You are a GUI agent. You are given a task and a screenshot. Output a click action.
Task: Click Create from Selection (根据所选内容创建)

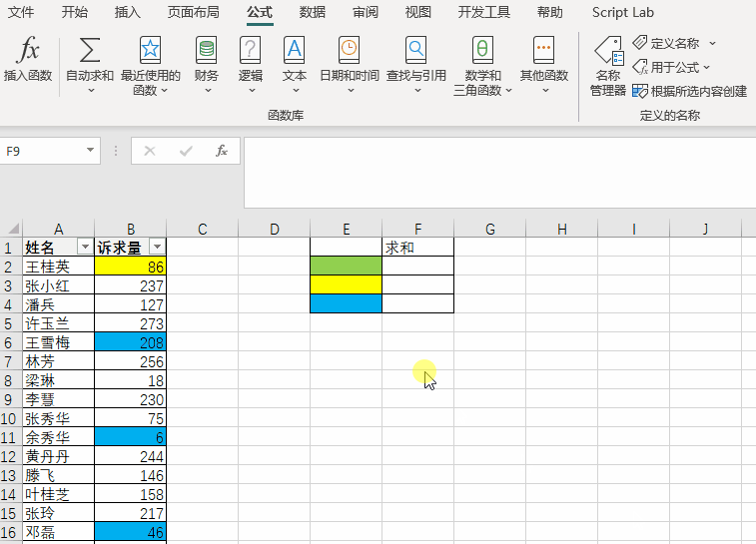click(689, 91)
